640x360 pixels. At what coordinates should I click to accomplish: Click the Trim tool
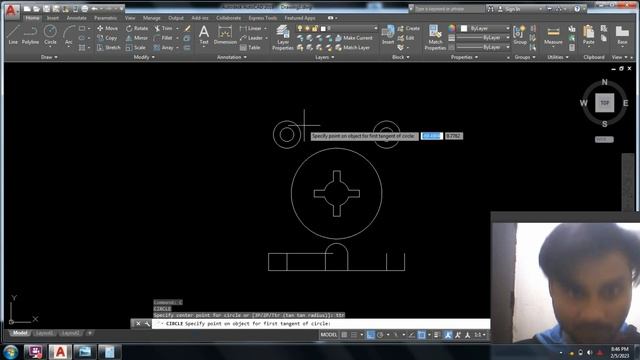[x=163, y=28]
